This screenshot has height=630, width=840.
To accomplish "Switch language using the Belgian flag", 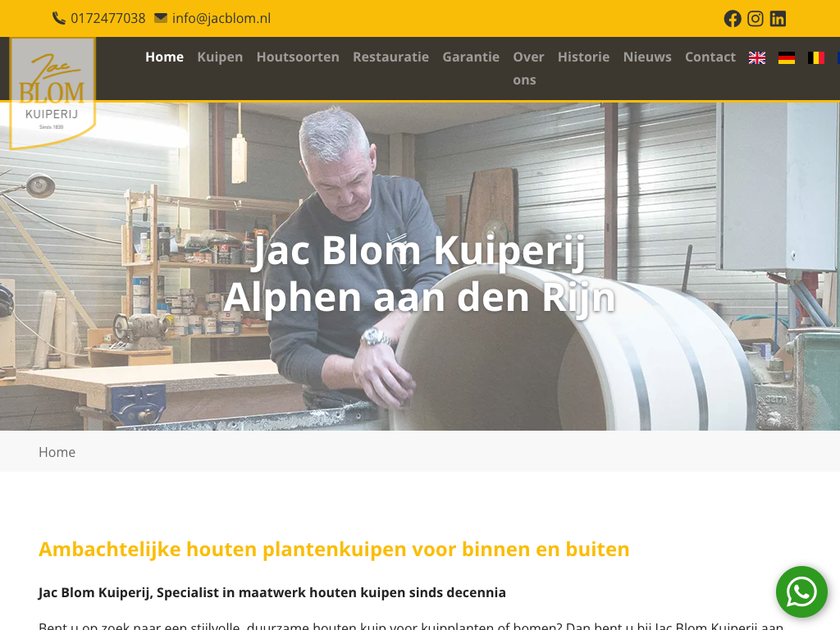I will click(x=816, y=58).
